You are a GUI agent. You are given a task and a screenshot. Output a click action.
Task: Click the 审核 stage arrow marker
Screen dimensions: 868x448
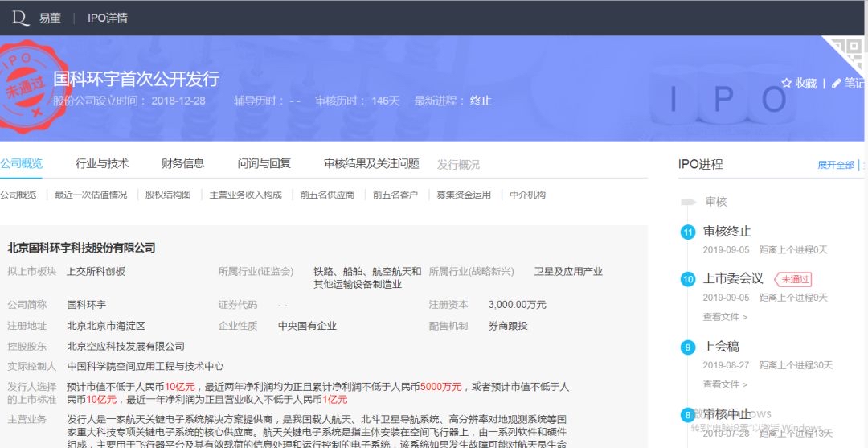(688, 202)
